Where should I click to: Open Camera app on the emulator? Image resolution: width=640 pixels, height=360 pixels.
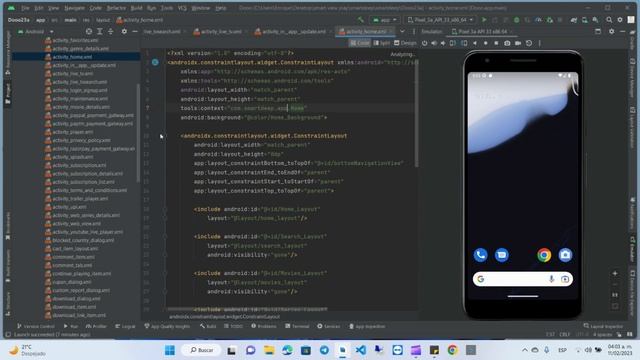(x=565, y=255)
